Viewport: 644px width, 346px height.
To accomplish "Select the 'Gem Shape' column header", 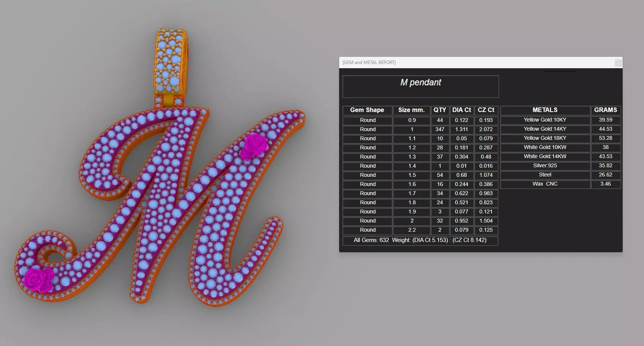I will [367, 110].
